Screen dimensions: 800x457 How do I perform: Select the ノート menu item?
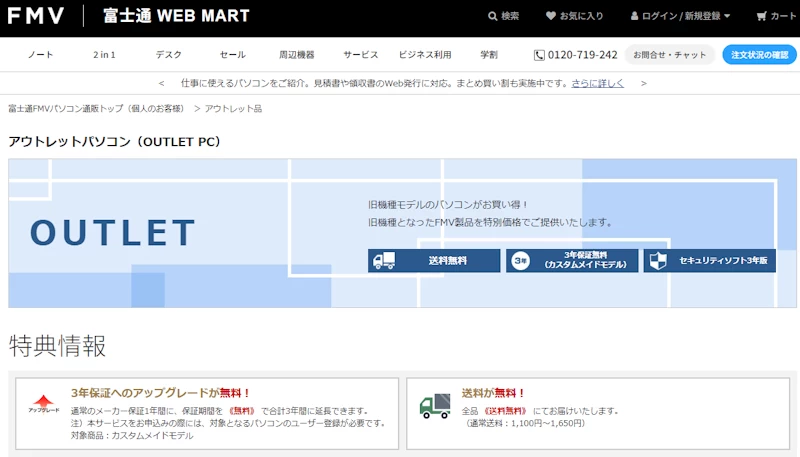[x=40, y=55]
